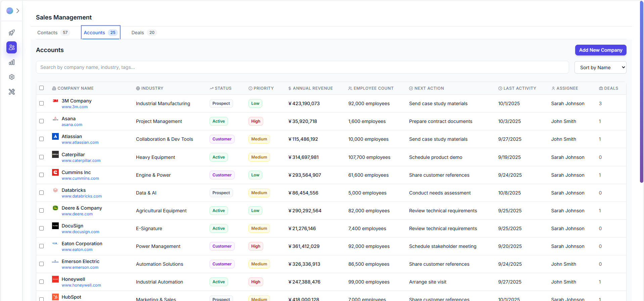Open the bar chart analytics icon
Screen dimensions: 644x301
(x=12, y=62)
